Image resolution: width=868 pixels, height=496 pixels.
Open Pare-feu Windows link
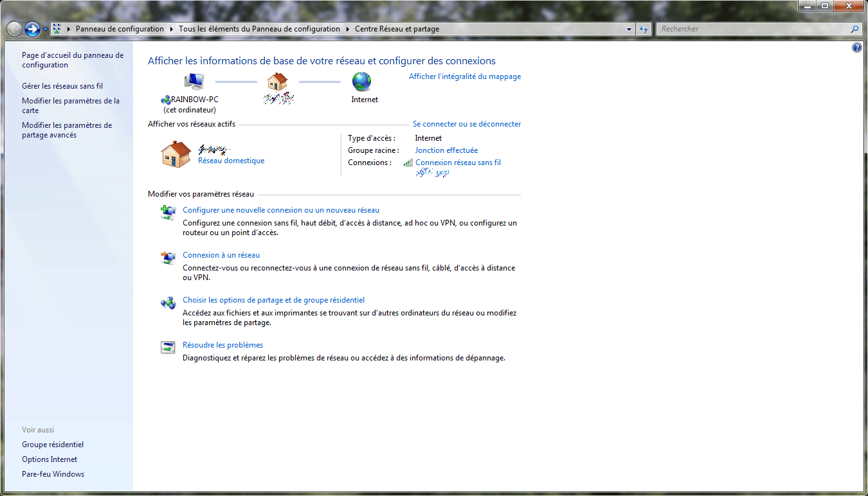[x=53, y=474]
